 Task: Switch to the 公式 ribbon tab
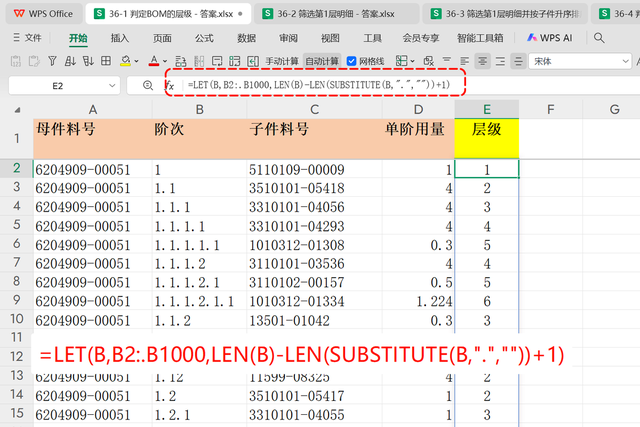tap(204, 38)
